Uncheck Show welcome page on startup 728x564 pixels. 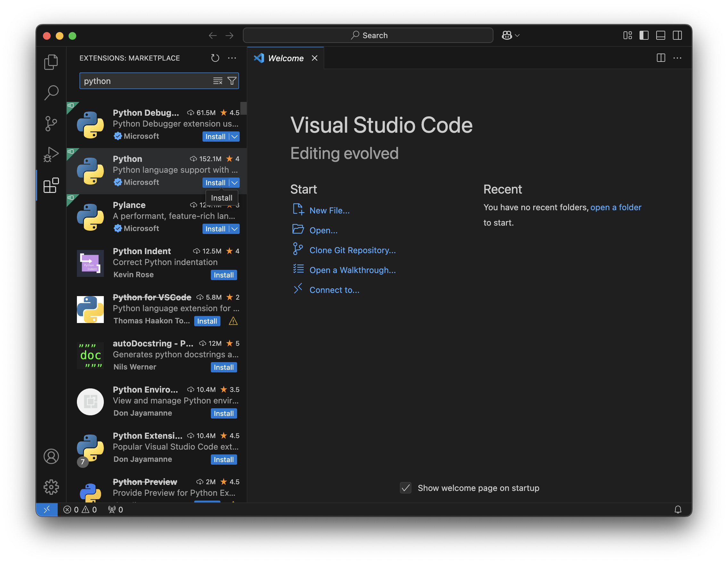click(x=405, y=488)
